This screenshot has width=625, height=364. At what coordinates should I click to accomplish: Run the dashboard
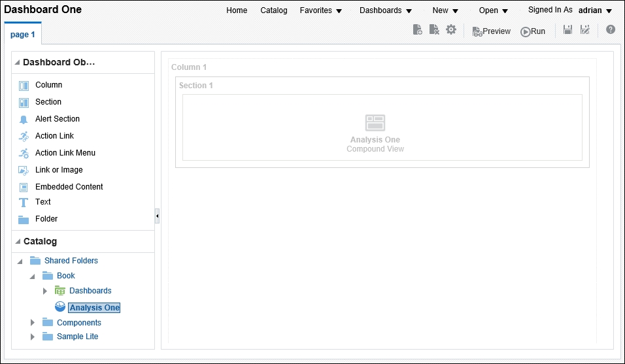point(533,31)
